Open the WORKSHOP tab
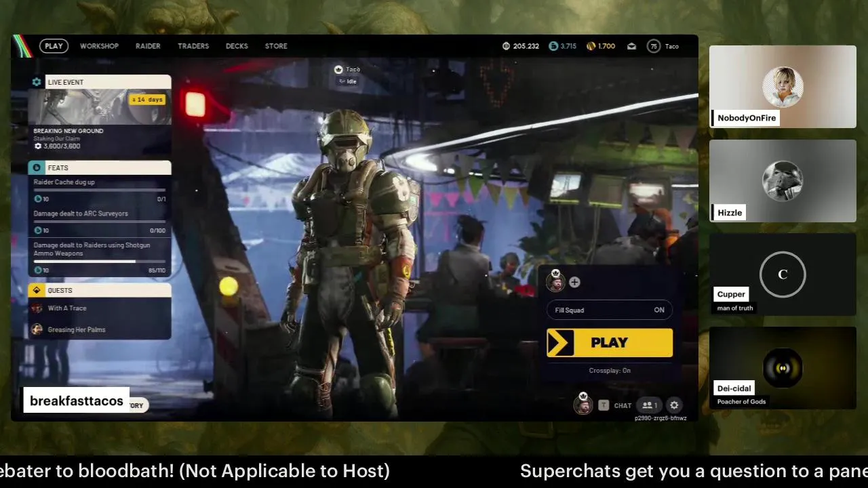 click(x=99, y=46)
